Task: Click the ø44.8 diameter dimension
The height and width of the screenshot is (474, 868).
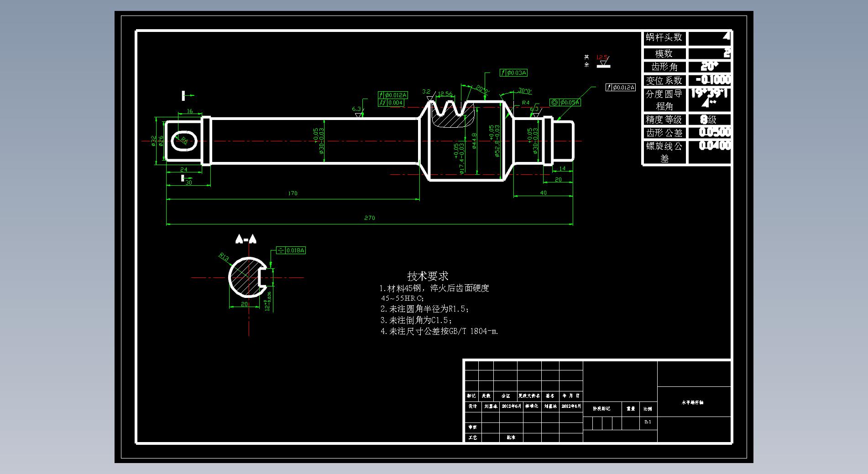Action: click(474, 141)
